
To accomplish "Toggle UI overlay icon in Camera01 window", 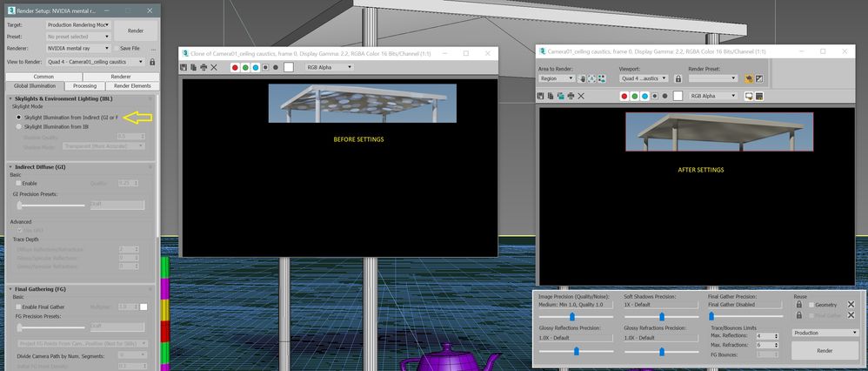I will pos(749,96).
